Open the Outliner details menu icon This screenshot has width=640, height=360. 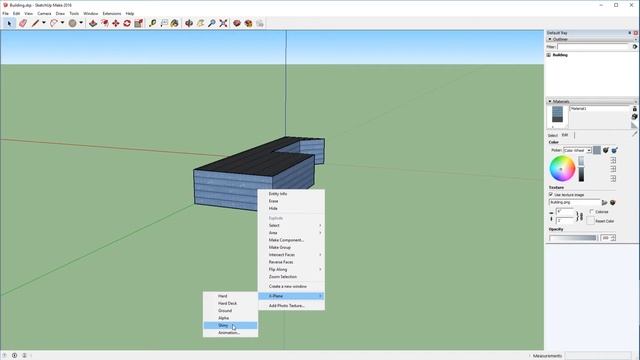(635, 47)
